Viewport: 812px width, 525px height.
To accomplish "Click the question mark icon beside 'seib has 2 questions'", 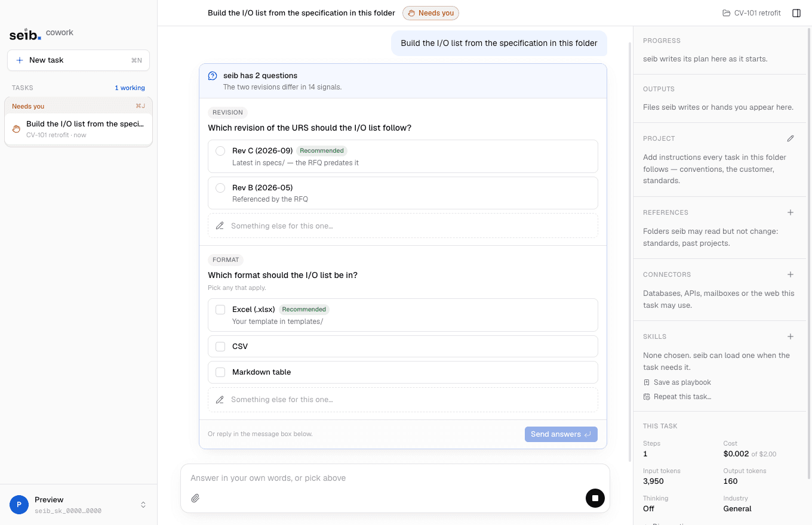I will [x=213, y=76].
